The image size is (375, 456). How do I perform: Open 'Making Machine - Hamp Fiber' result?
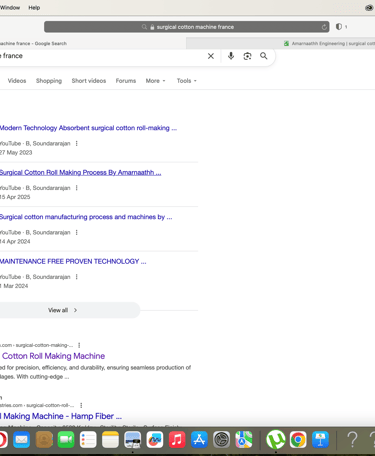coord(61,416)
